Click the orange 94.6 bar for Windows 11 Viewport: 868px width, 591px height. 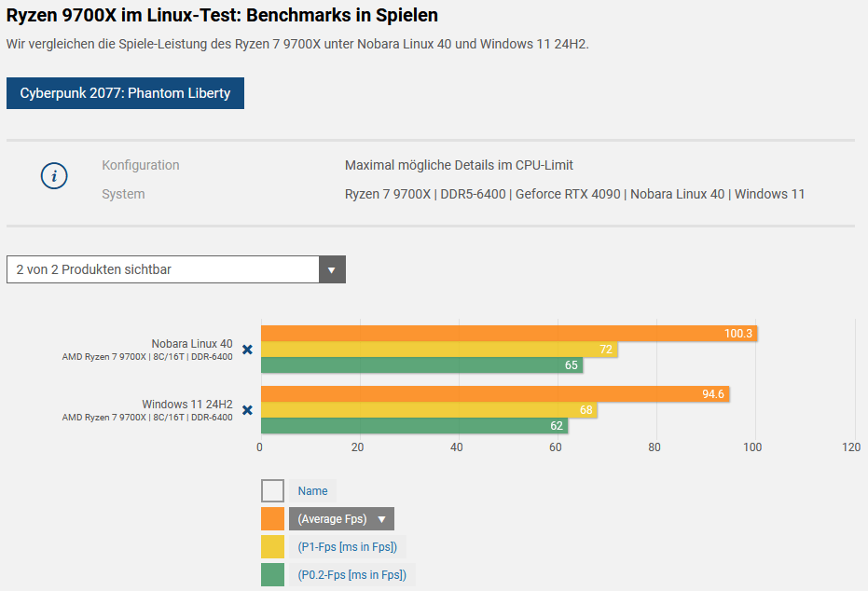point(495,394)
